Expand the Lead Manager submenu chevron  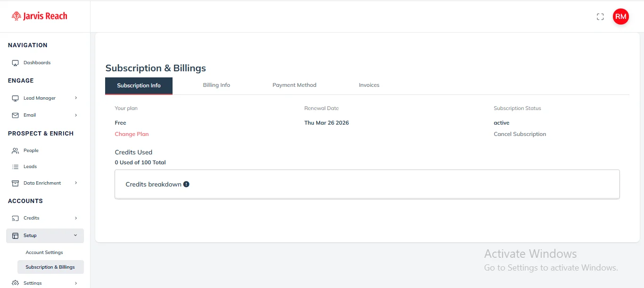pos(76,98)
